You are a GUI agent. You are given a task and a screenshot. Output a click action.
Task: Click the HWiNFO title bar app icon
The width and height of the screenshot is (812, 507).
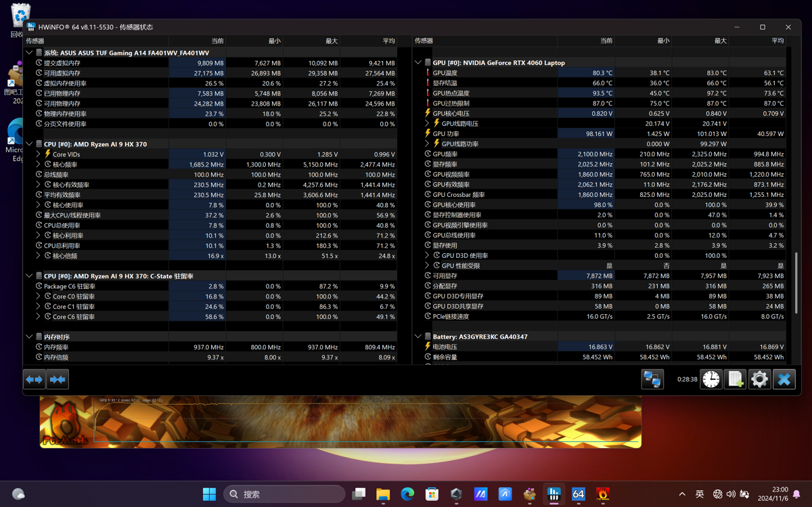31,27
